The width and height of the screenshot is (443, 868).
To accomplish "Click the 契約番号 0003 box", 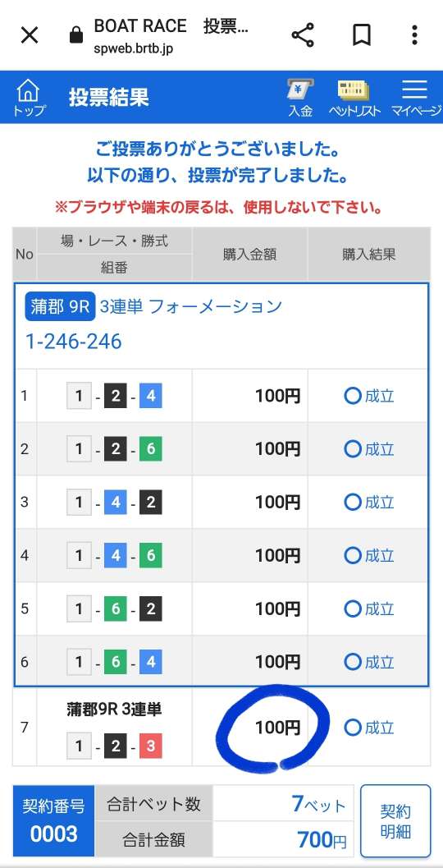I will pos(53,821).
